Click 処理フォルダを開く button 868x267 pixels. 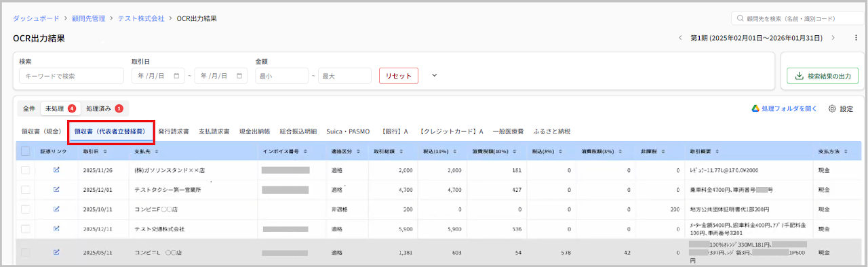pos(785,108)
